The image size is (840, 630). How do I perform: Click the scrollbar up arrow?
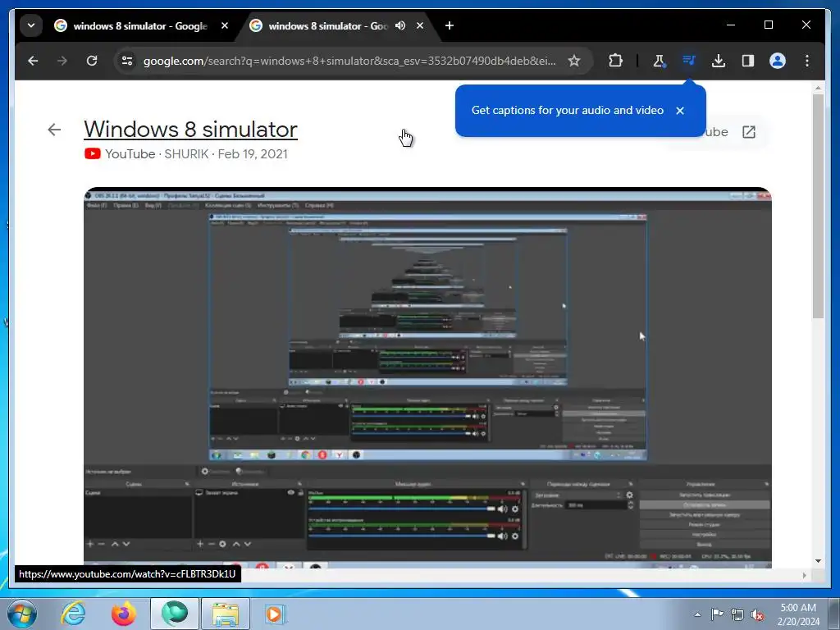(818, 87)
